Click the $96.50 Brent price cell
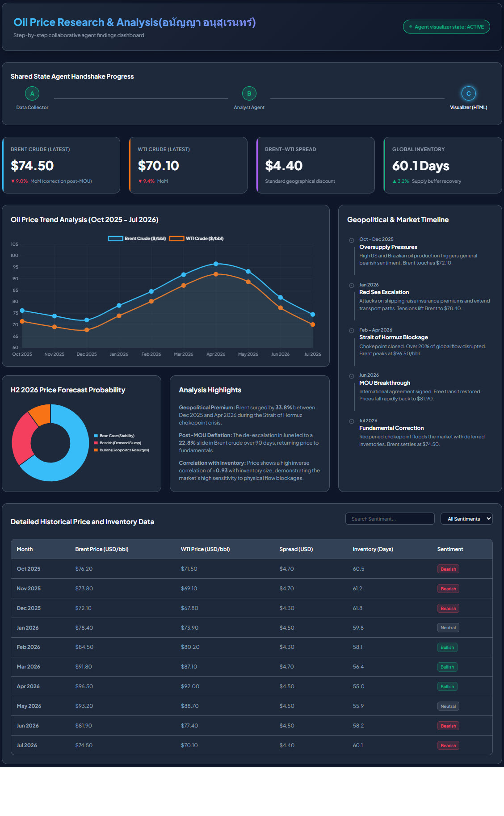The width and height of the screenshot is (504, 816). point(84,686)
